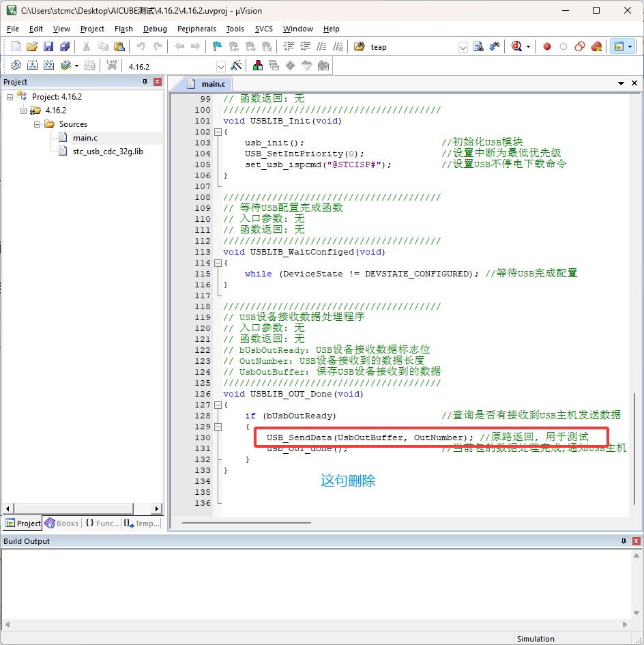This screenshot has width=644, height=645.
Task: Switch to the Functions panel tab
Action: coord(102,524)
